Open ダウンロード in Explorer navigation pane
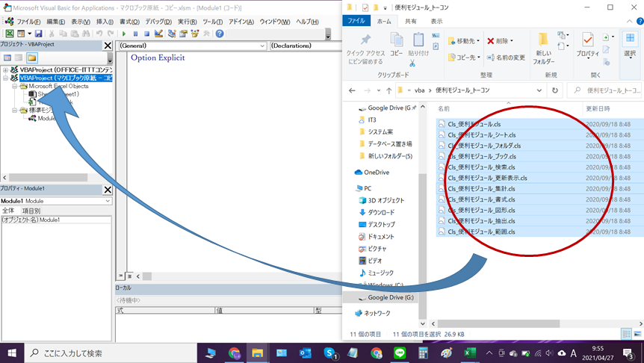 (377, 212)
